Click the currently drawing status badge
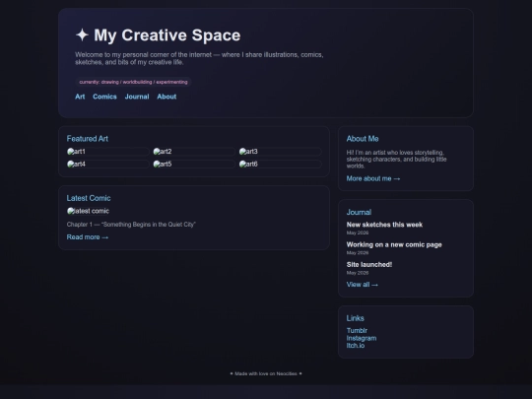Screen dimensions: 532x399 coord(133,82)
